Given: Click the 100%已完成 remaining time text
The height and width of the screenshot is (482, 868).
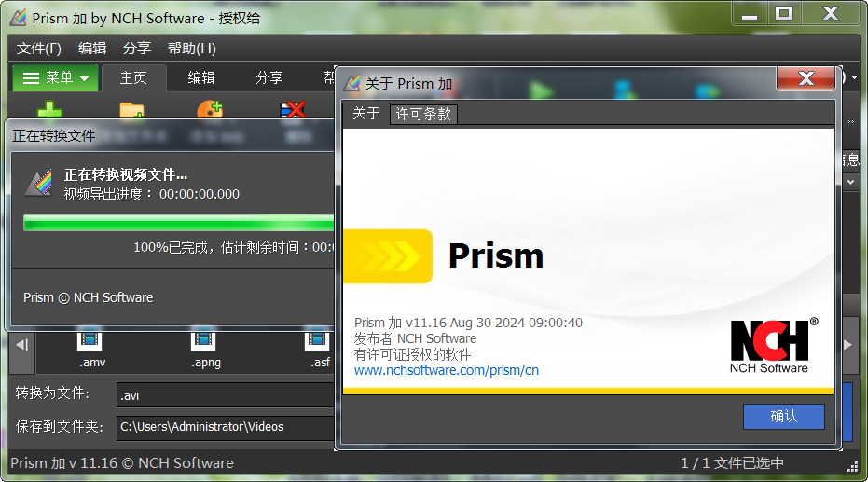Looking at the screenshot, I should click(233, 247).
